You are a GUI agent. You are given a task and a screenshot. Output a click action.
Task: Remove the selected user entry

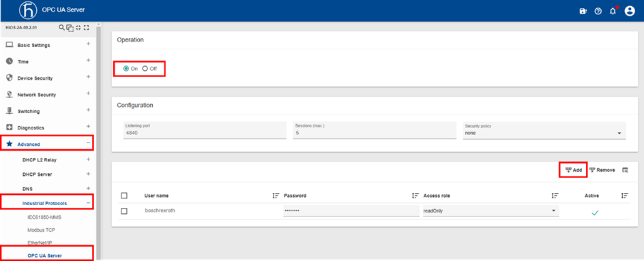click(x=602, y=170)
